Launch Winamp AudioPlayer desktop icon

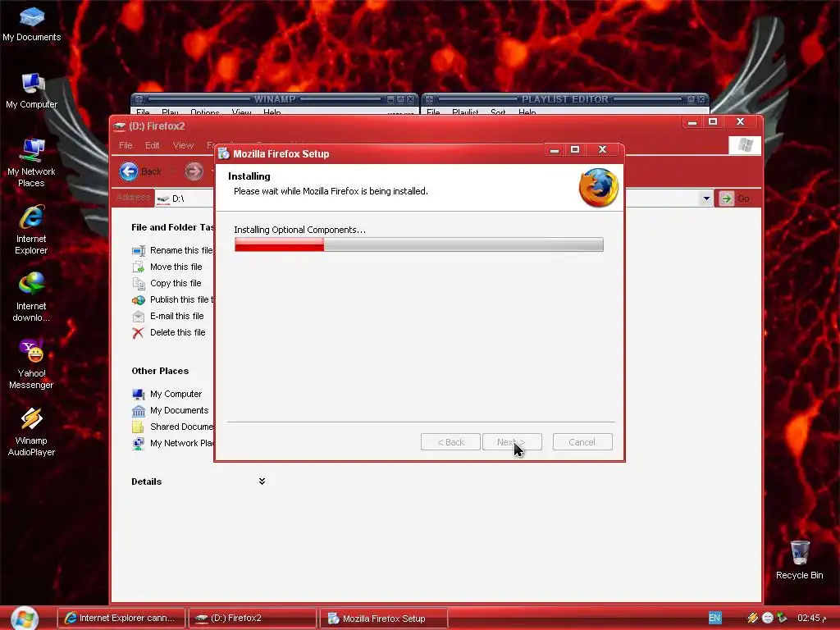[32, 431]
